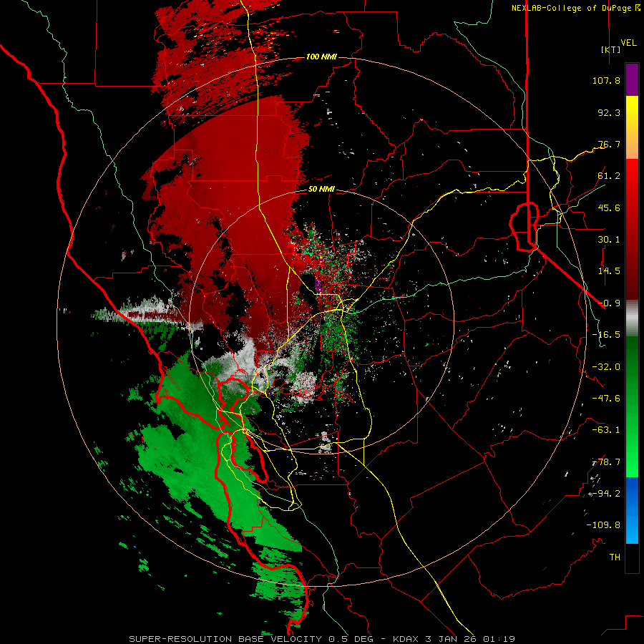644x644 pixels.
Task: Click the red oval outline on the east side
Action: tap(524, 226)
